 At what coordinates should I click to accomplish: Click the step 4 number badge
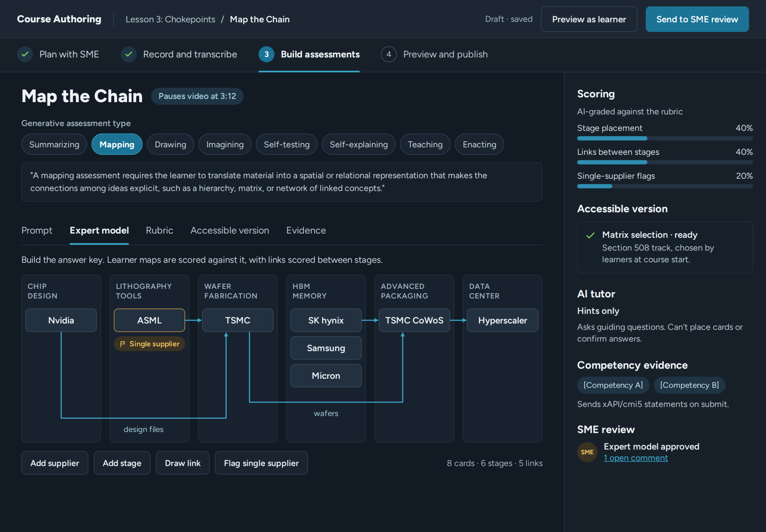tap(389, 54)
